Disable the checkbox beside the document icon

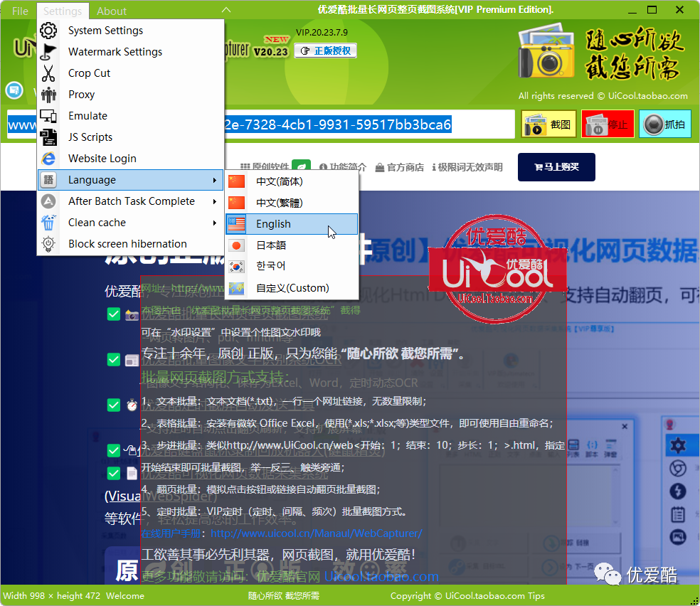click(x=113, y=472)
